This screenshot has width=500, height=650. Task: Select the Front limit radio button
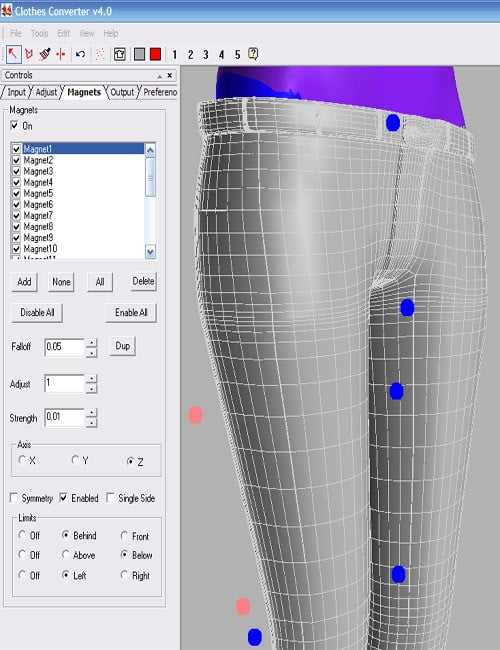pyautogui.click(x=124, y=536)
